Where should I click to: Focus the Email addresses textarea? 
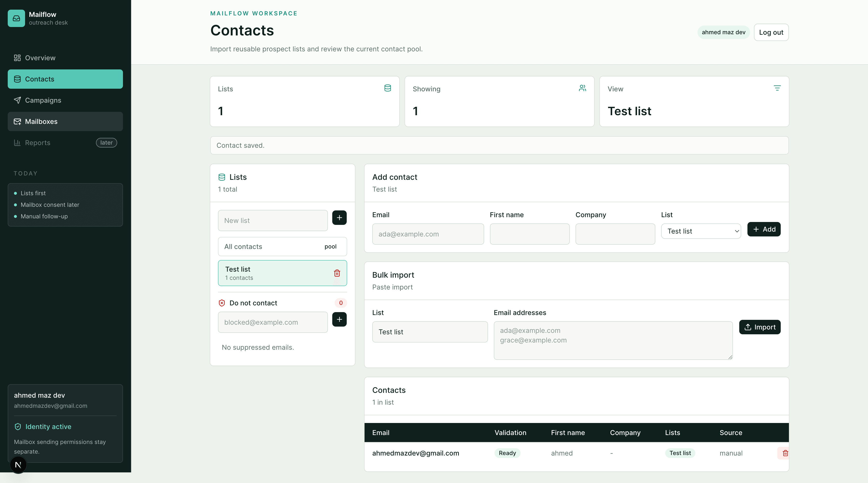point(613,341)
